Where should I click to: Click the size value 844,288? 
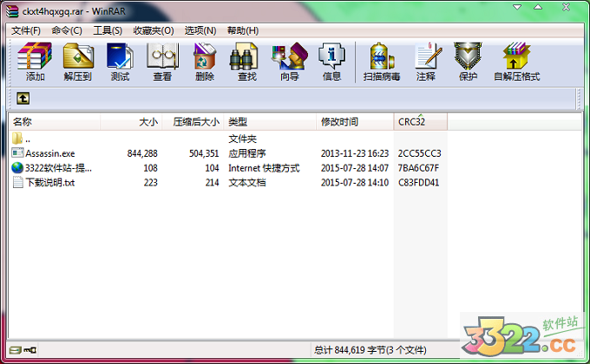pos(142,153)
